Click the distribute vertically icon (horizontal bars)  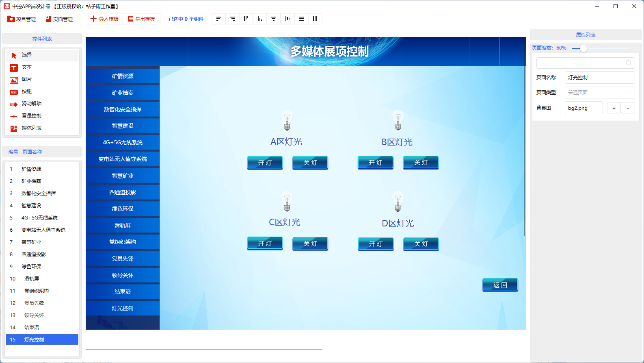point(301,19)
